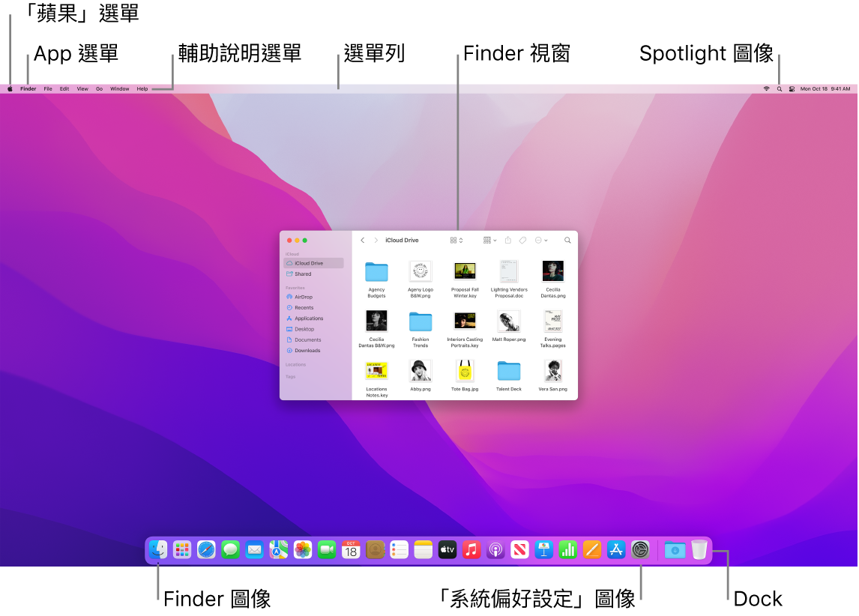Image resolution: width=859 pixels, height=616 pixels.
Task: Click the Wi-Fi status icon in menu bar
Action: click(x=767, y=88)
